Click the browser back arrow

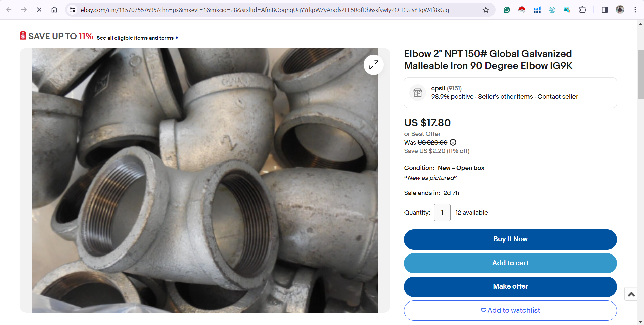click(9, 10)
